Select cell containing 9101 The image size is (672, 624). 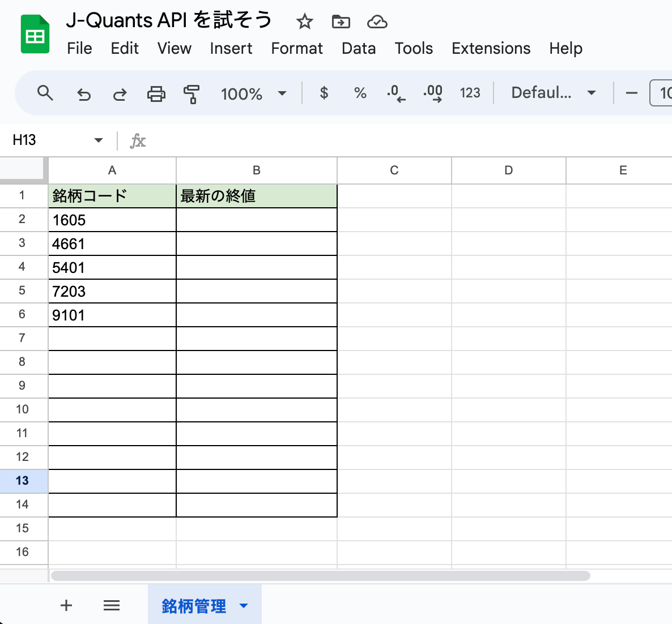[112, 315]
